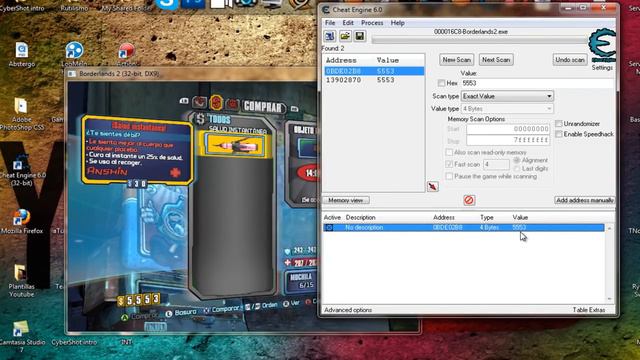Click the Description column header in address table
640x360 pixels.
tap(360, 218)
